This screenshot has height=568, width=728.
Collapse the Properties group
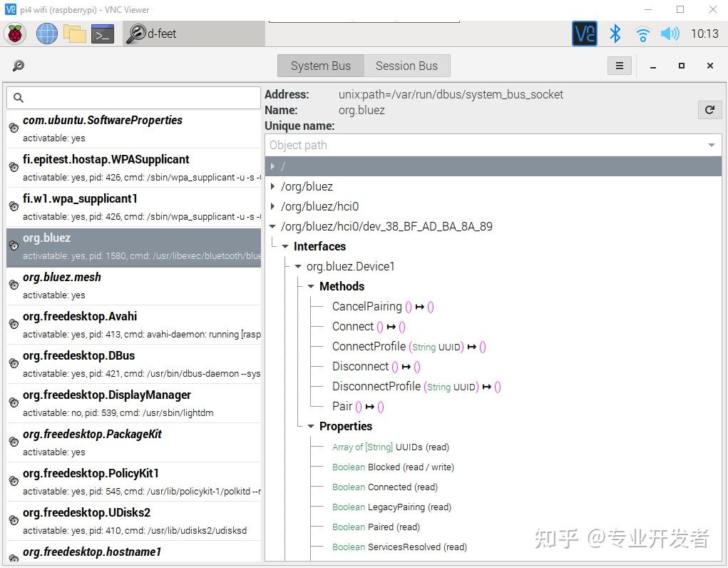coord(311,426)
